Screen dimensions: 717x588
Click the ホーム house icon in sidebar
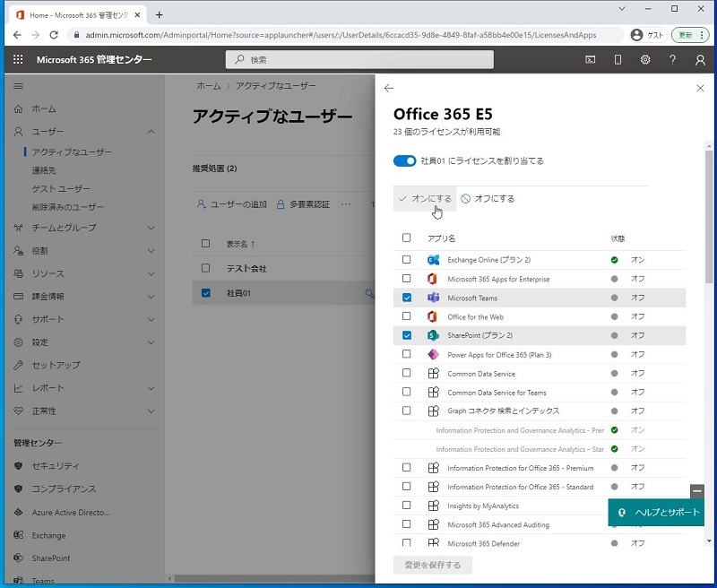pyautogui.click(x=18, y=108)
